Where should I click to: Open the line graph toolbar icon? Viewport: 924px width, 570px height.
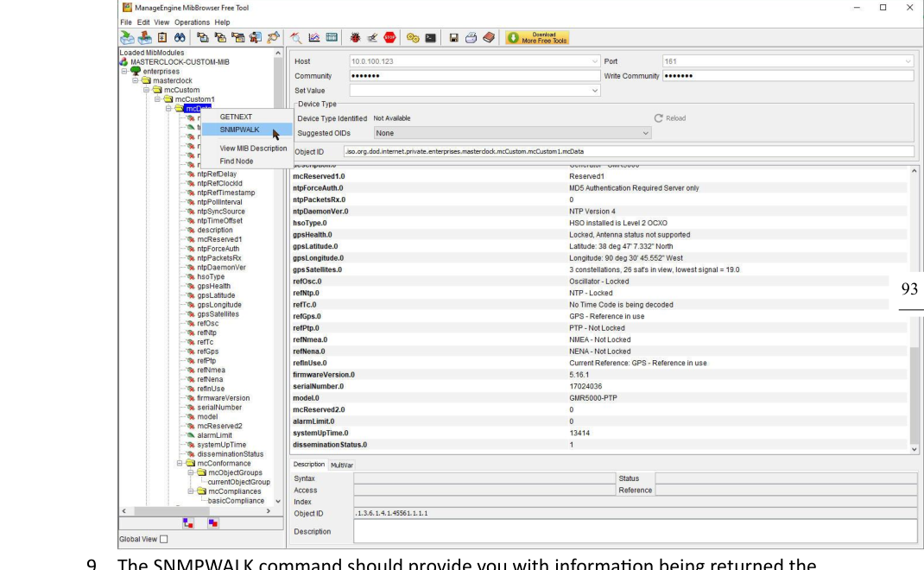tap(314, 38)
